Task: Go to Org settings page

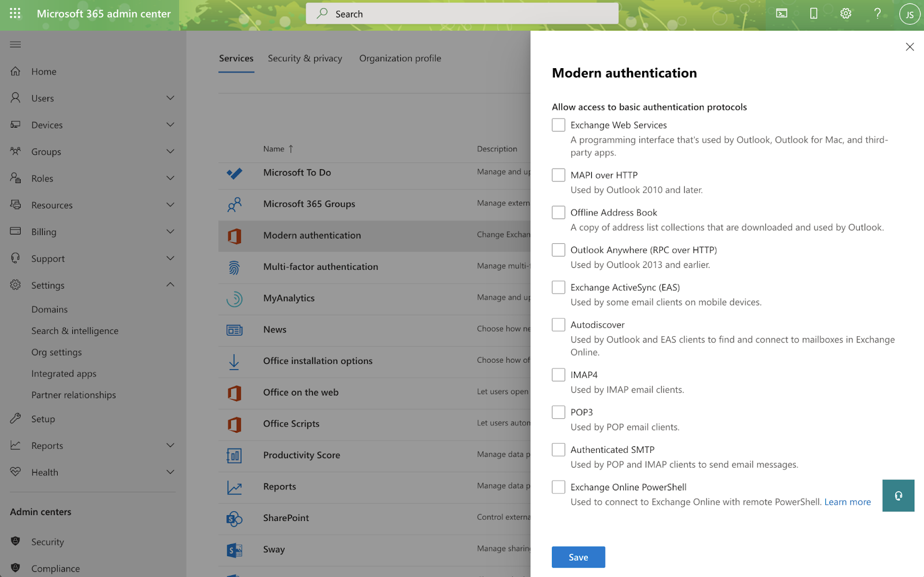Action: [x=57, y=352]
